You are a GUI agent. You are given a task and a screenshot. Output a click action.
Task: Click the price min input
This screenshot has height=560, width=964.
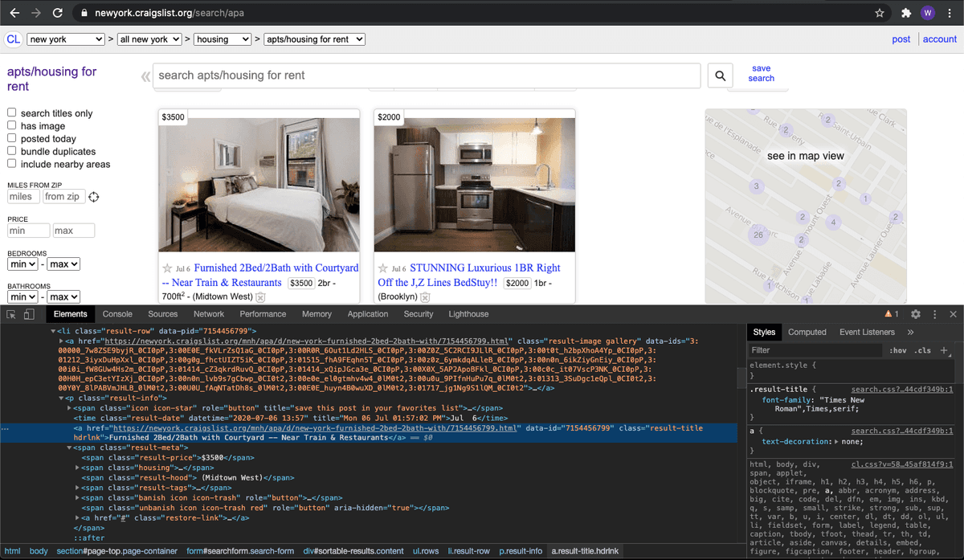click(x=28, y=231)
